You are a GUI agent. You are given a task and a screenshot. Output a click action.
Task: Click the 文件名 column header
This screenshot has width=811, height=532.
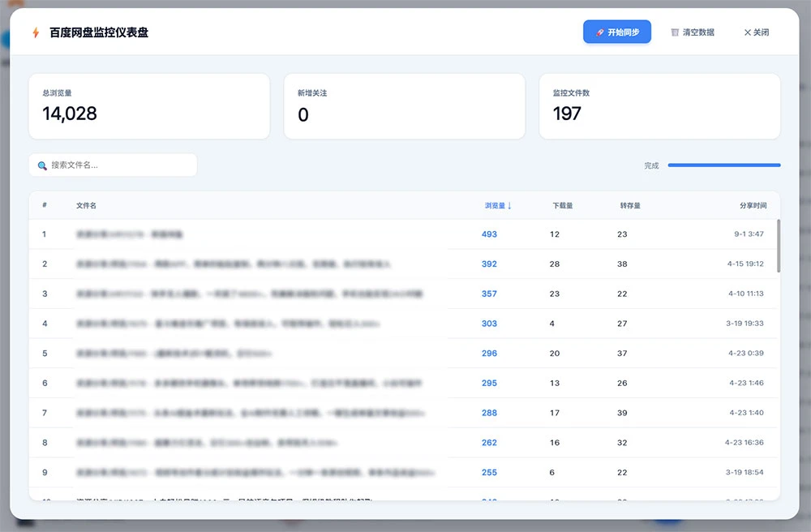86,206
